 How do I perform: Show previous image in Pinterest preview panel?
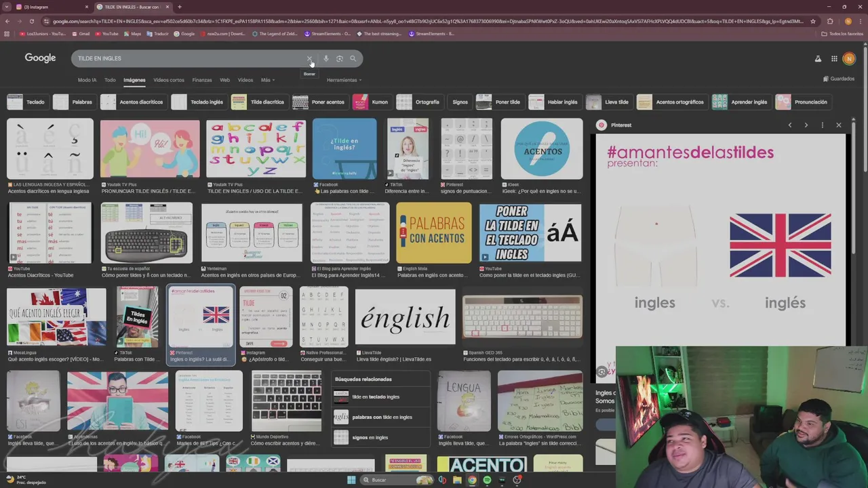[790, 125]
